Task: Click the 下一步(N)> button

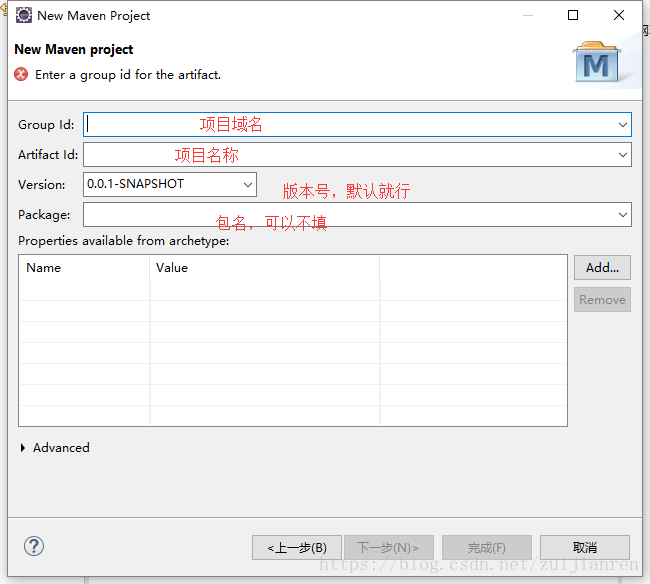Action: [388, 548]
